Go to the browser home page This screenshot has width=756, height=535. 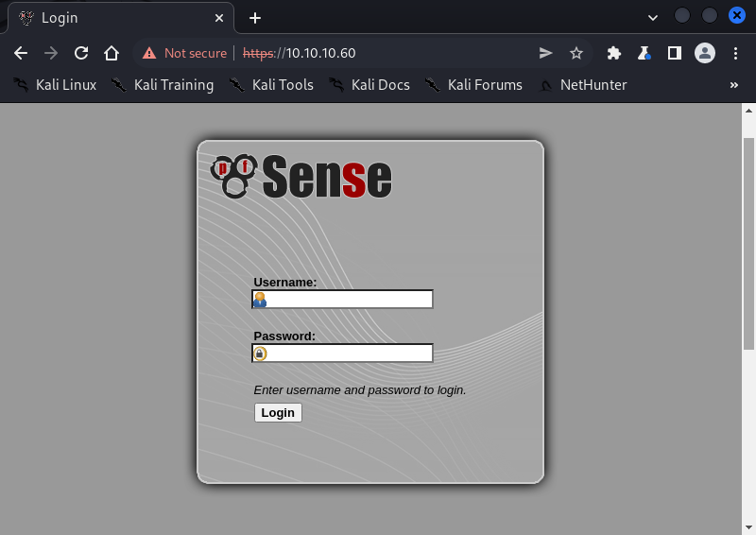(112, 53)
